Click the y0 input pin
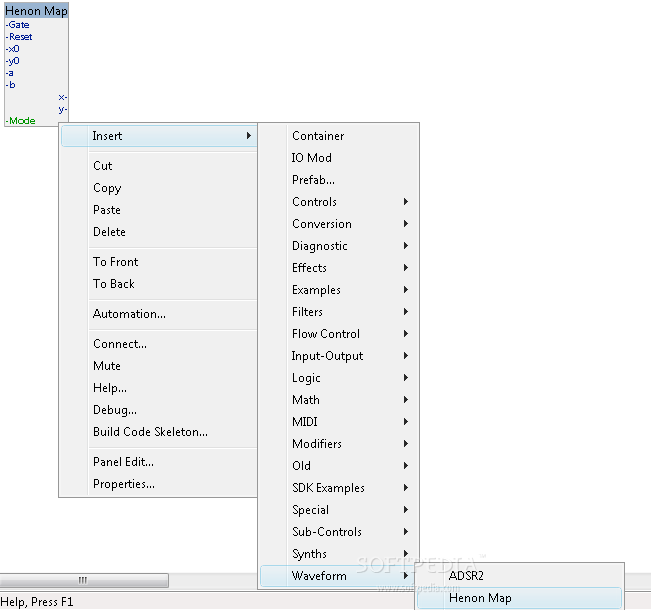The width and height of the screenshot is (651, 610). pos(12,61)
